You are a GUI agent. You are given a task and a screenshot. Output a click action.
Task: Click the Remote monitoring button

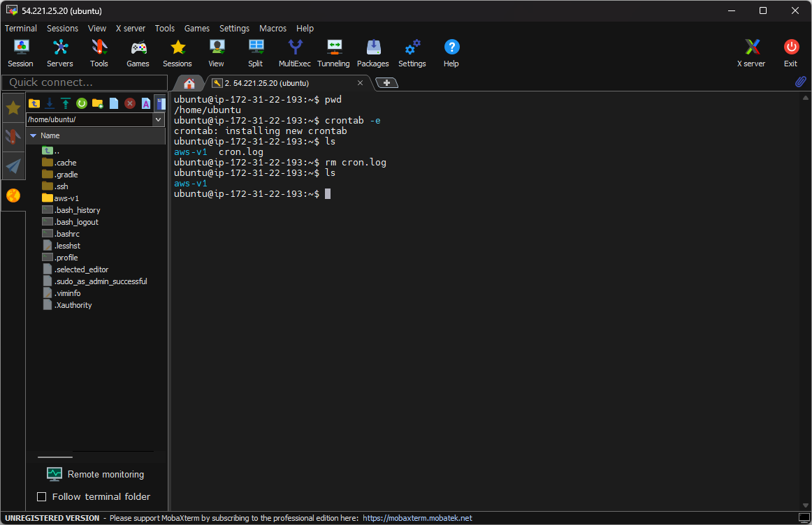pyautogui.click(x=95, y=474)
